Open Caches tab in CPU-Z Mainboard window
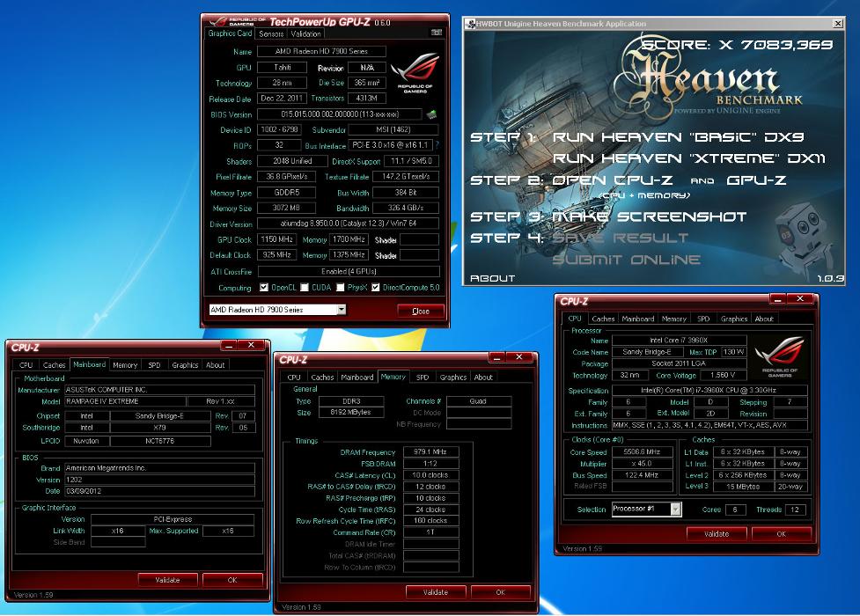Screen dimensions: 860x616 (54, 365)
